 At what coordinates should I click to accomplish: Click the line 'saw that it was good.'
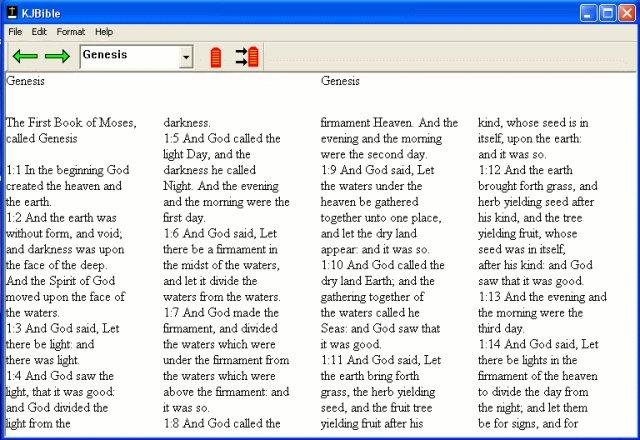click(531, 281)
